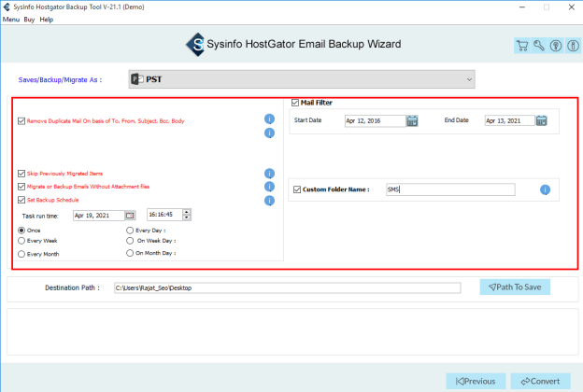Open the shopping cart buy icon
Screen dimensions: 583x392
(522, 46)
